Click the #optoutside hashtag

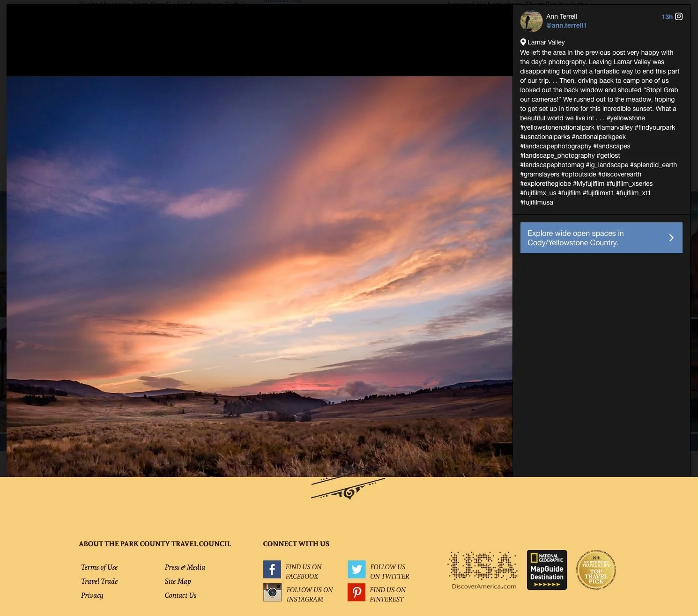point(579,174)
